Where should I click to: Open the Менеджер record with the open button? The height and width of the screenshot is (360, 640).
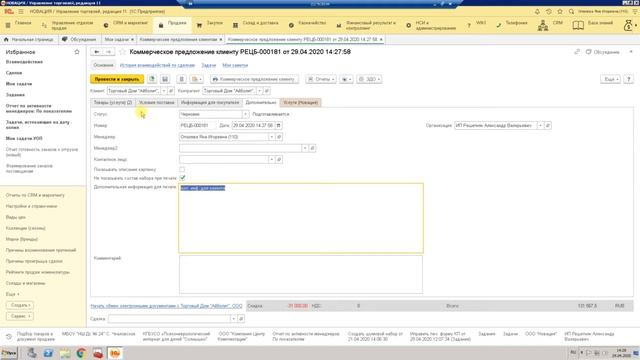tap(279, 137)
